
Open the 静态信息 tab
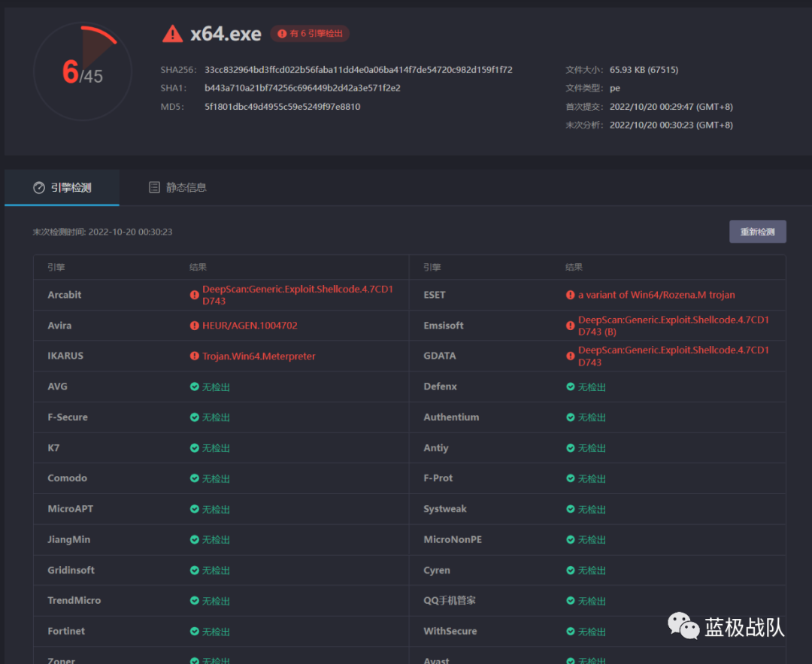click(177, 187)
